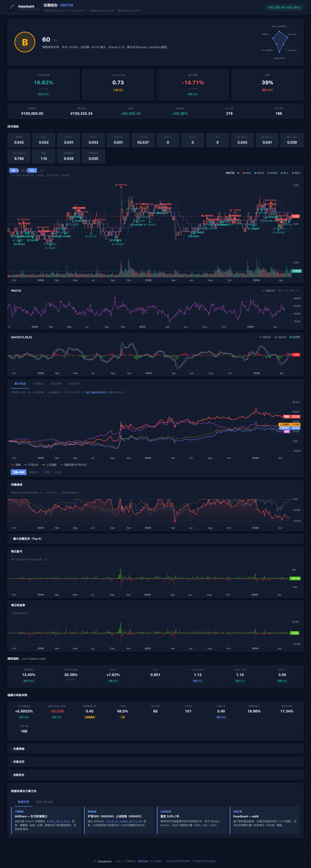Click the B grade badge circle
The width and height of the screenshot is (311, 868).
25,42
